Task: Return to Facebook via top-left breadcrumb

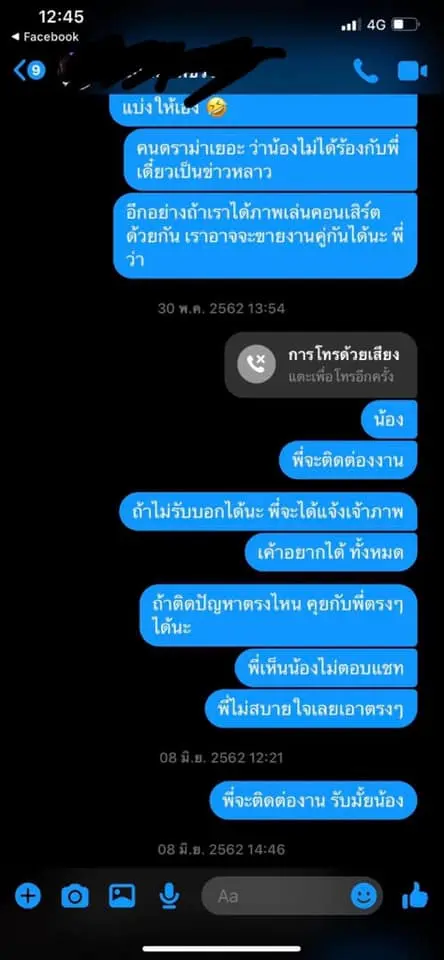Action: point(45,37)
